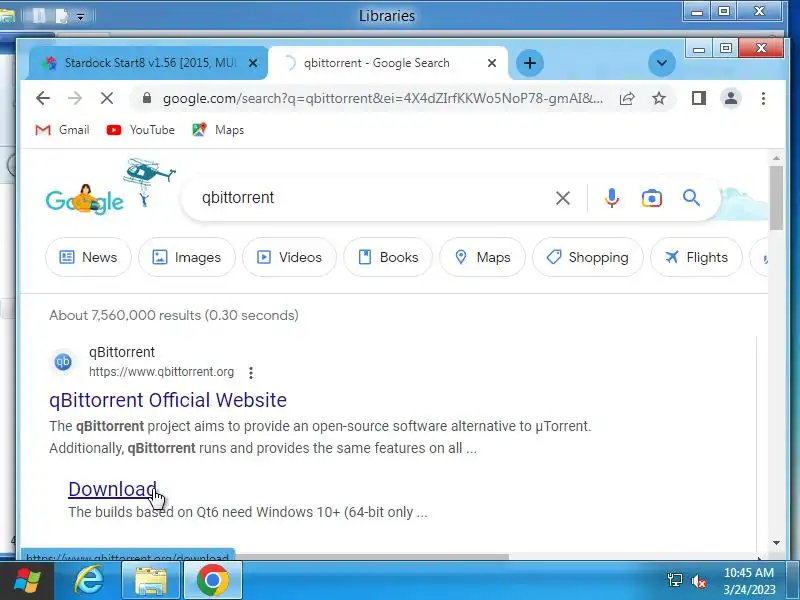The image size is (800, 600).
Task: Select the qbittorrent - Google Search tab
Action: [x=388, y=63]
